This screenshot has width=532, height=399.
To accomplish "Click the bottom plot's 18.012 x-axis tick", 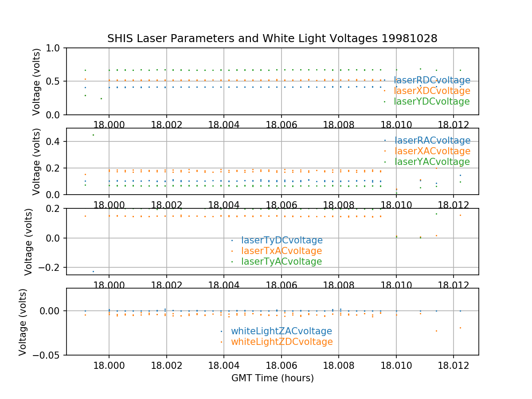I will (453, 365).
